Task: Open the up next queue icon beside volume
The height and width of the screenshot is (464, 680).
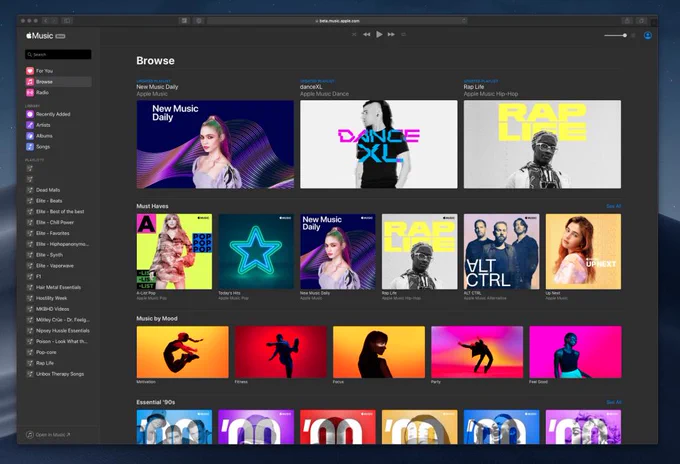Action: [634, 36]
